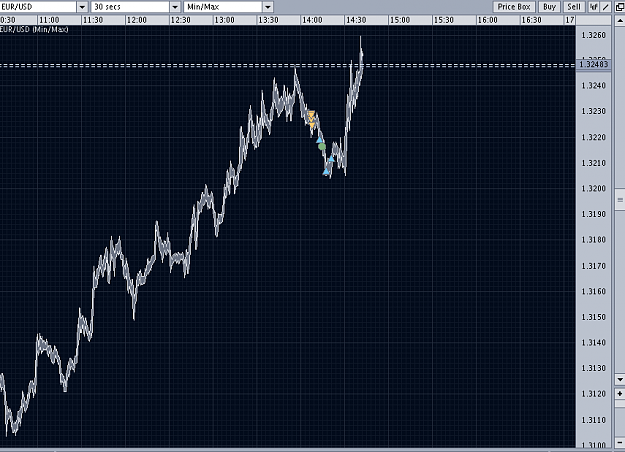Click the 1.3110 price axis label
The width and height of the screenshot is (625, 452).
point(594,420)
